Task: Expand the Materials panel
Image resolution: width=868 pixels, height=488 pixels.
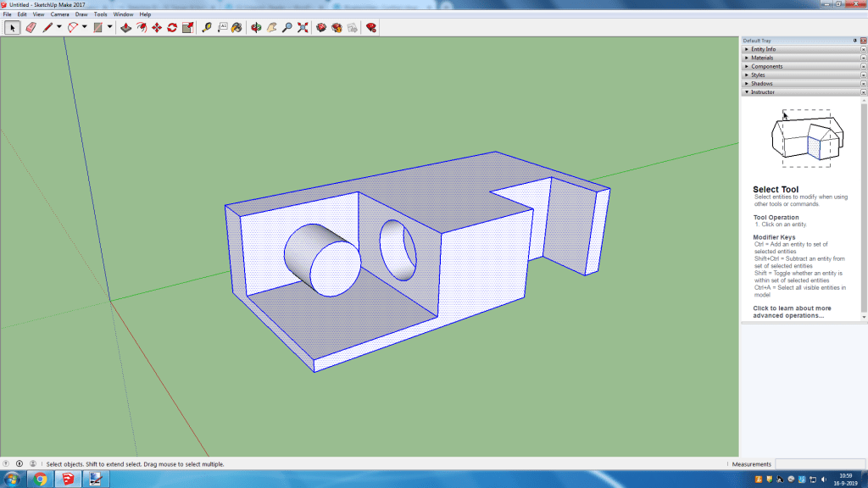Action: tap(762, 58)
